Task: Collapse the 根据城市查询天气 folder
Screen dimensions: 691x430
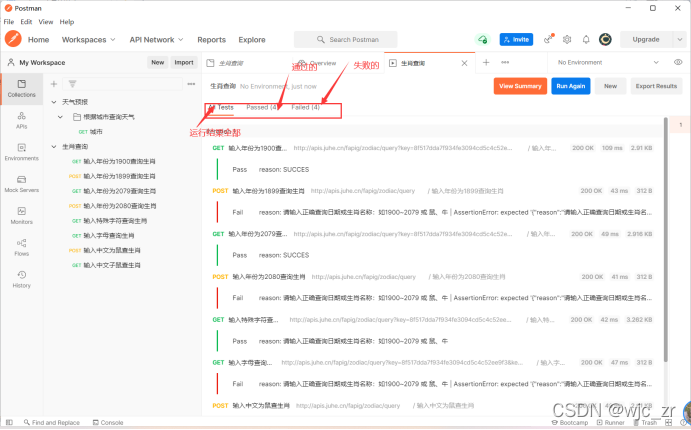Action: (60, 117)
